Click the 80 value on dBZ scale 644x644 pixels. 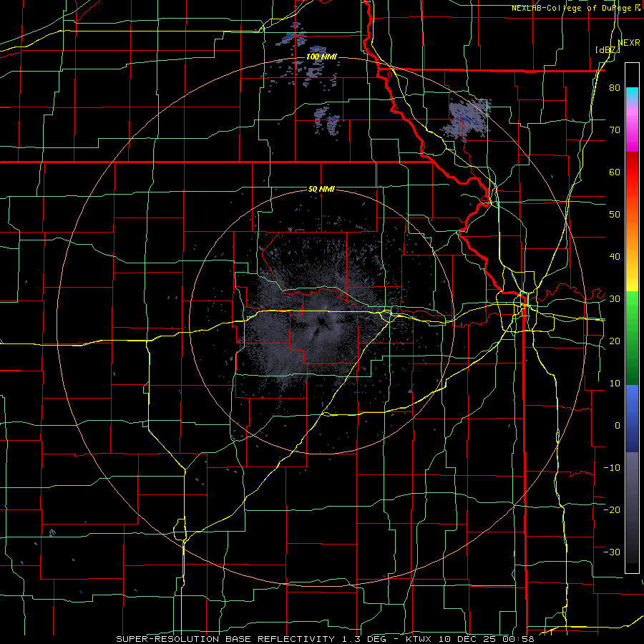point(615,87)
